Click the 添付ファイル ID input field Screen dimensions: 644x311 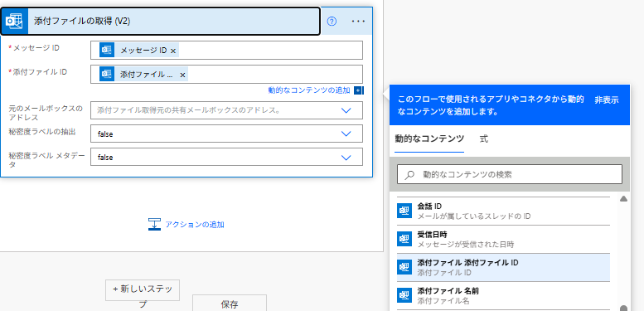tap(227, 74)
